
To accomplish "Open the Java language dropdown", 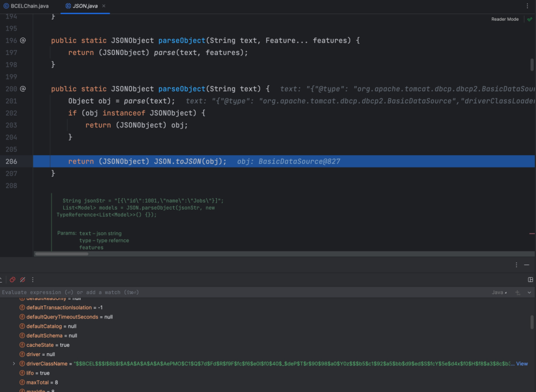I will tap(499, 292).
